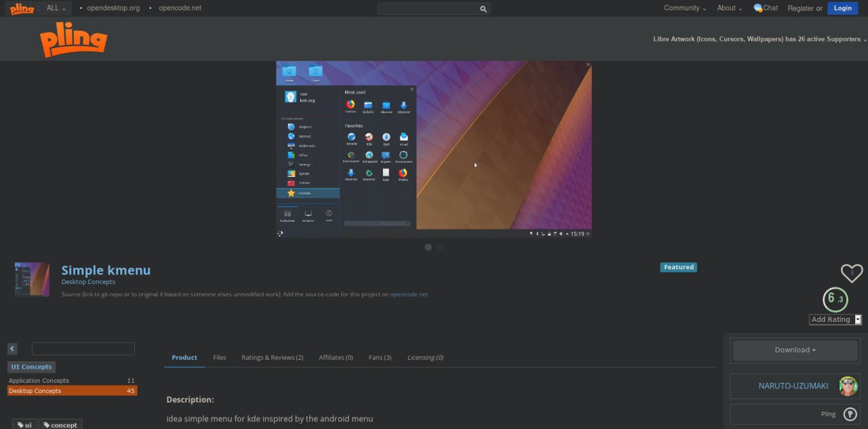Image resolution: width=868 pixels, height=429 pixels.
Task: Expand the About menu
Action: 730,8
